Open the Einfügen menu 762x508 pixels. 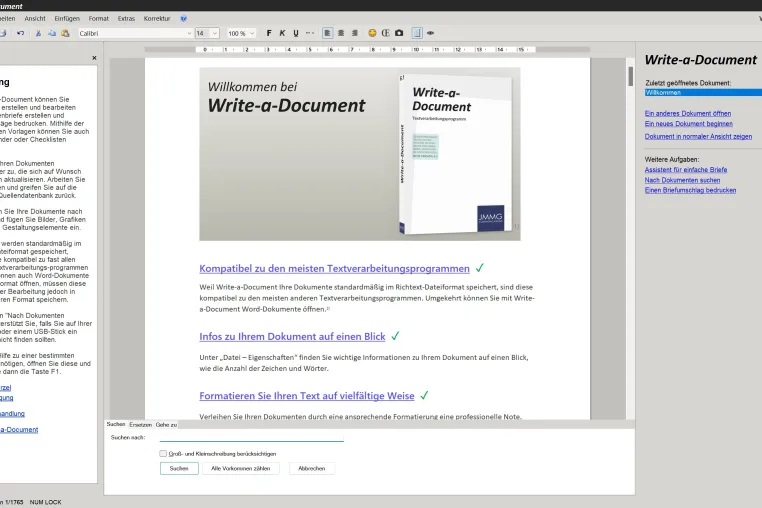[x=67, y=18]
